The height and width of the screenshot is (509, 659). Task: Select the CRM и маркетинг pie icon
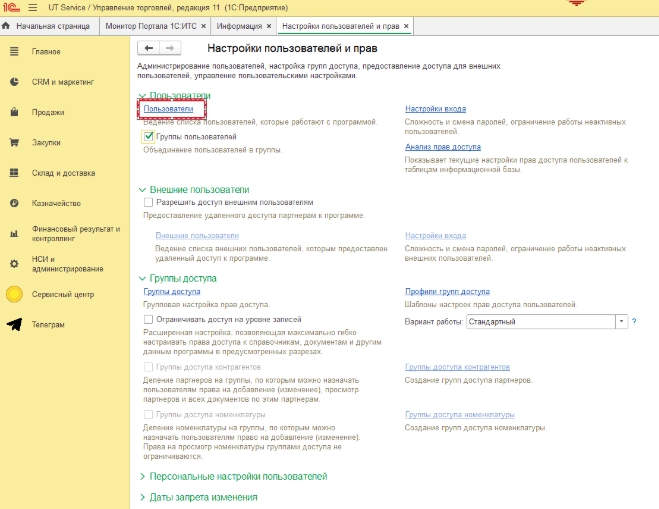[x=15, y=81]
